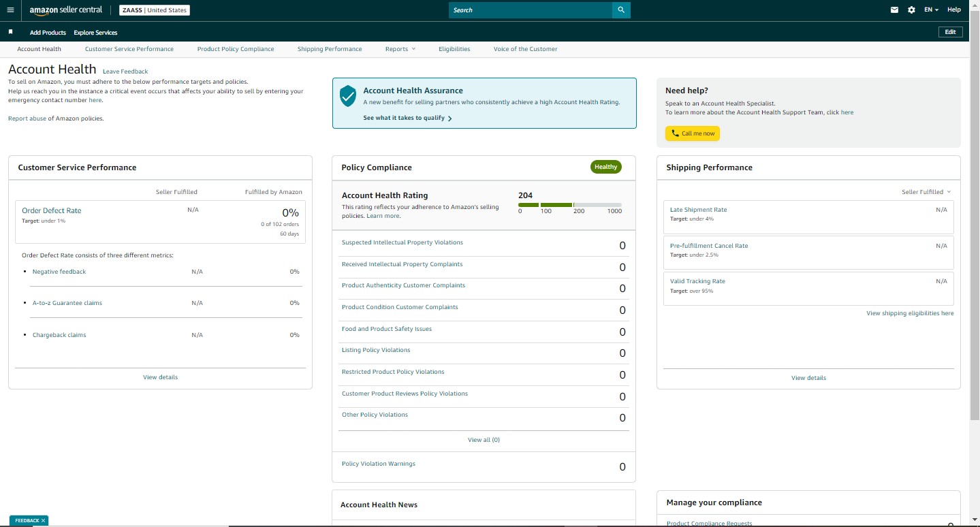Open the messages envelope icon

tap(895, 10)
